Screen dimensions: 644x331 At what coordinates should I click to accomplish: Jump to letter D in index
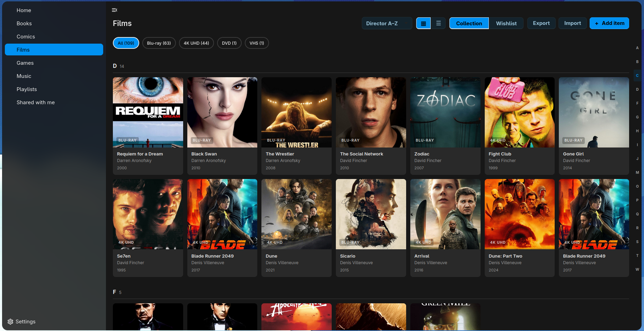pos(637,89)
